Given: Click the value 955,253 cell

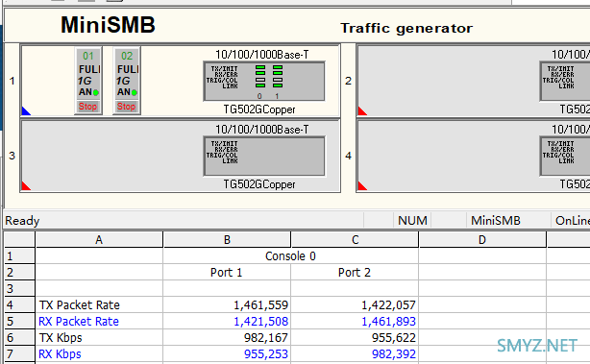Looking at the screenshot, I should pyautogui.click(x=227, y=353).
